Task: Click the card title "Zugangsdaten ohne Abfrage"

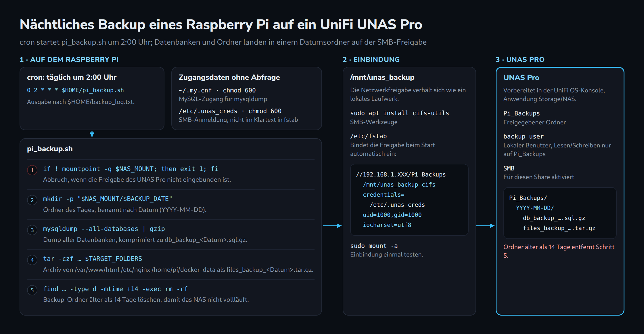Action: click(x=229, y=77)
